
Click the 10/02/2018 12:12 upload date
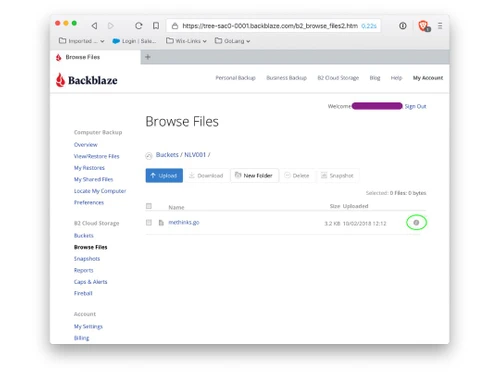click(x=364, y=223)
